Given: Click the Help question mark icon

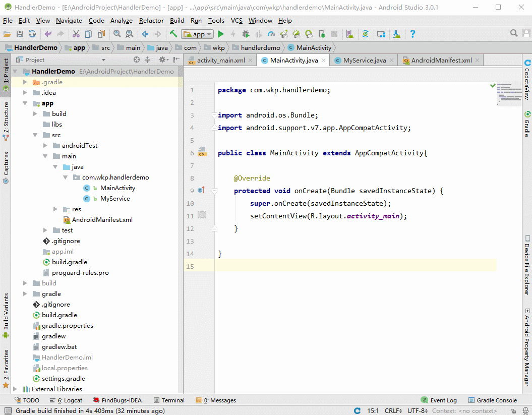Looking at the screenshot, I should pos(412,34).
